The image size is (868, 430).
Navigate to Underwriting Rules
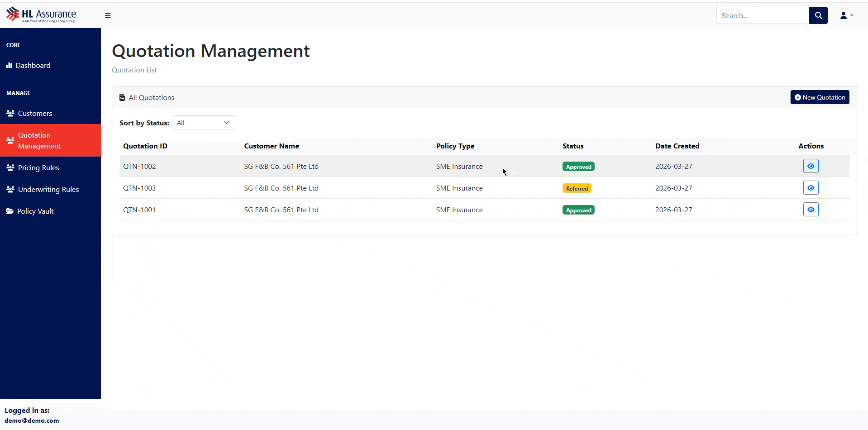(48, 190)
